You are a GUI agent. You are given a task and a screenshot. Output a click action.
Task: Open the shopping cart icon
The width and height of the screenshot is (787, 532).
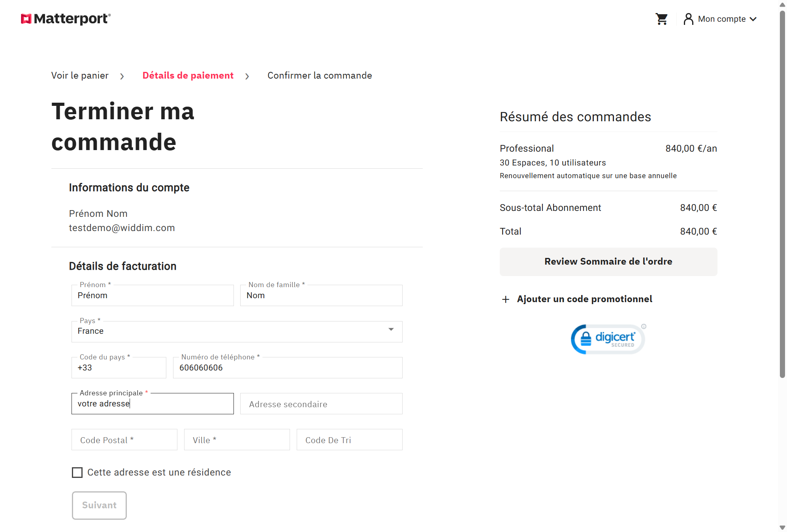[661, 19]
